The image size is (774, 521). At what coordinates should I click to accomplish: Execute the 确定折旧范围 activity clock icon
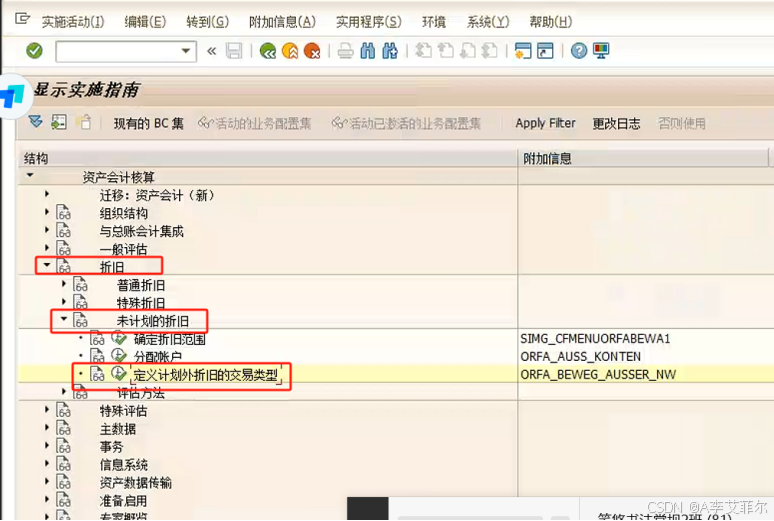118,337
